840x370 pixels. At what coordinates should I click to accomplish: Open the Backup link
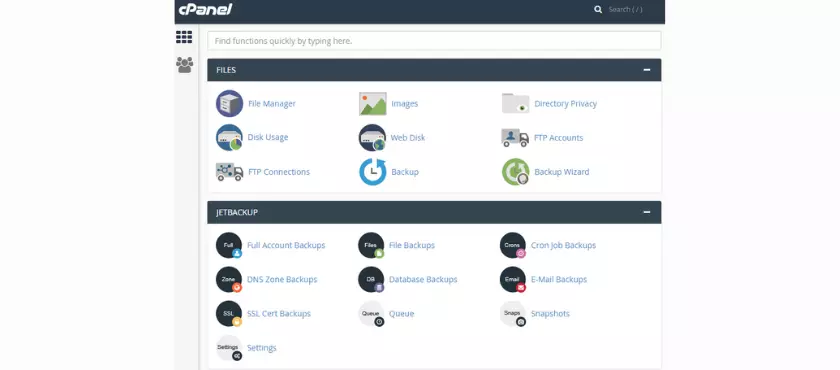tap(405, 172)
